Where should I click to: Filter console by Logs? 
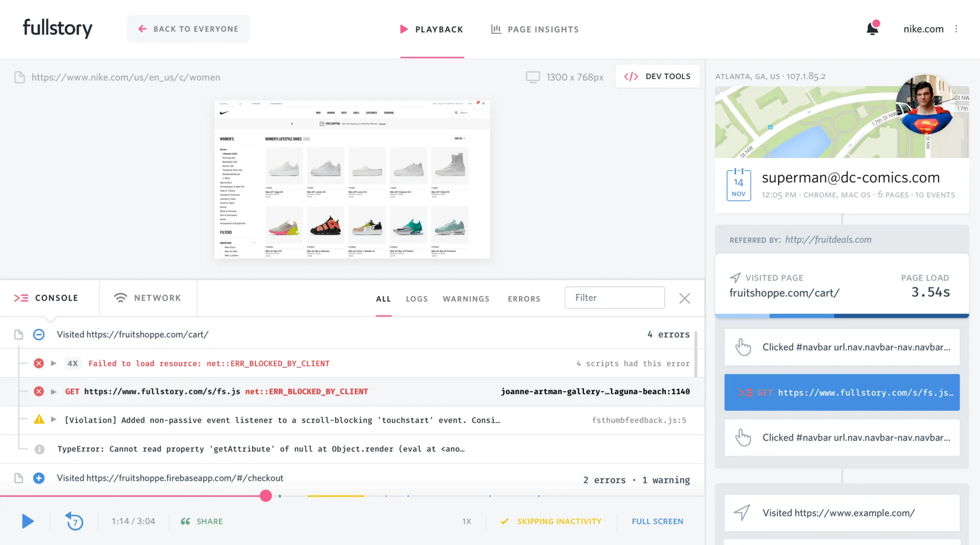pyautogui.click(x=416, y=299)
